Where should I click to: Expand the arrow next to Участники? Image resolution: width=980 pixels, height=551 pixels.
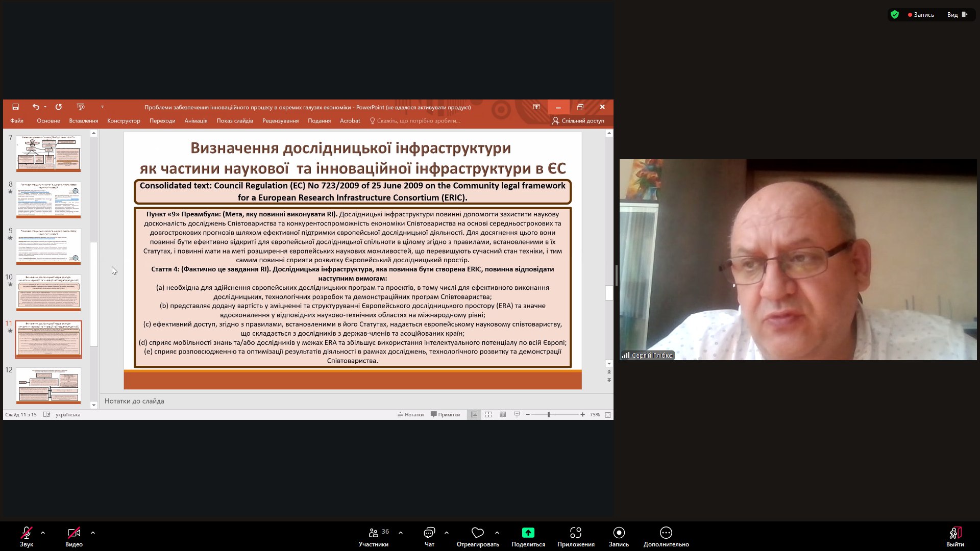click(401, 533)
